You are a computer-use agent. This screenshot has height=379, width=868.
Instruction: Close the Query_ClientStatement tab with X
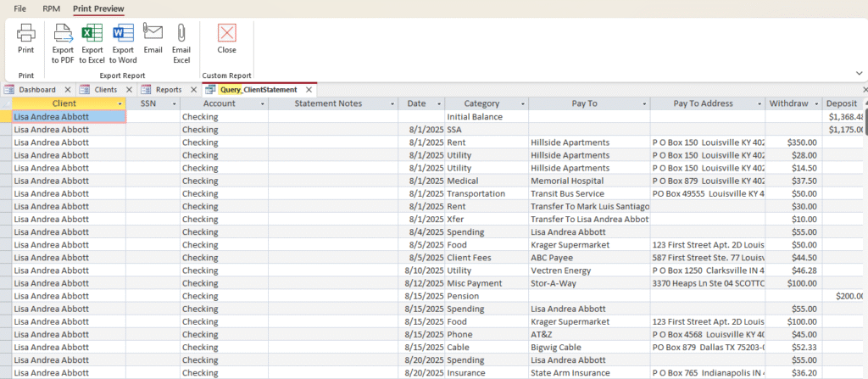coord(310,89)
